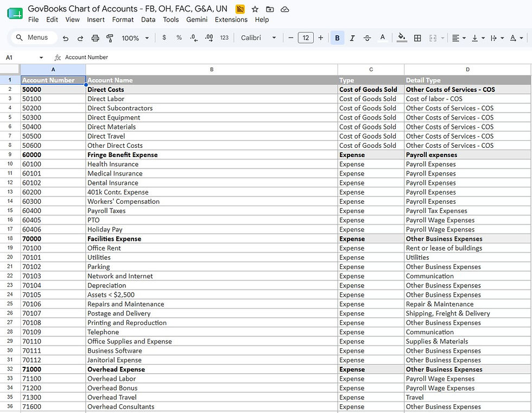Viewport: 532px width, 413px height.
Task: Open Calibri font family dropdown
Action: [x=258, y=37]
